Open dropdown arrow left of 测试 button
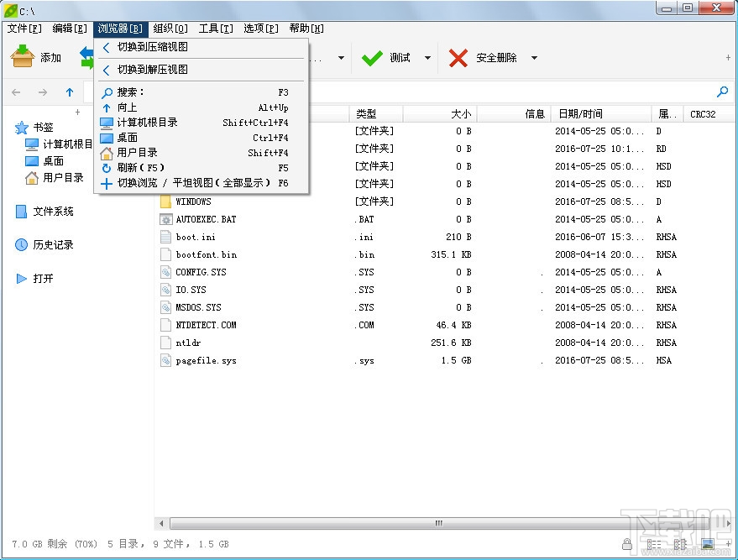Screen dimensions: 738x560 point(341,58)
